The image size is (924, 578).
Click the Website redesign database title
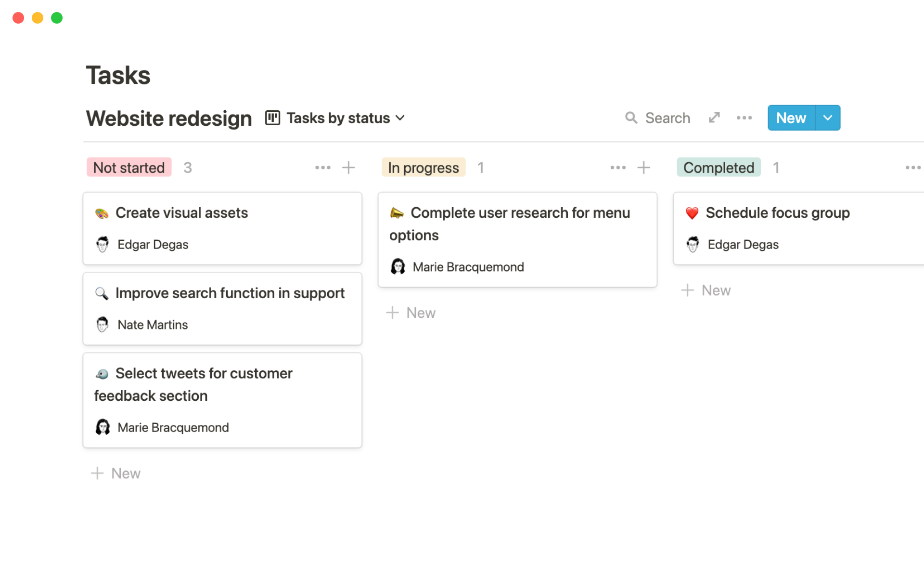[169, 118]
